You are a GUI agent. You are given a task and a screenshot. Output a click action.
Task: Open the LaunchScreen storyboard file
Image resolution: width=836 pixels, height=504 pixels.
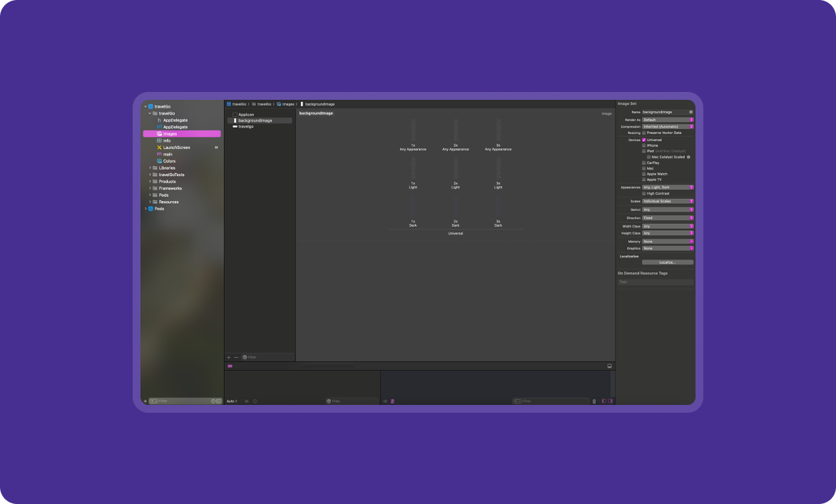tap(176, 148)
